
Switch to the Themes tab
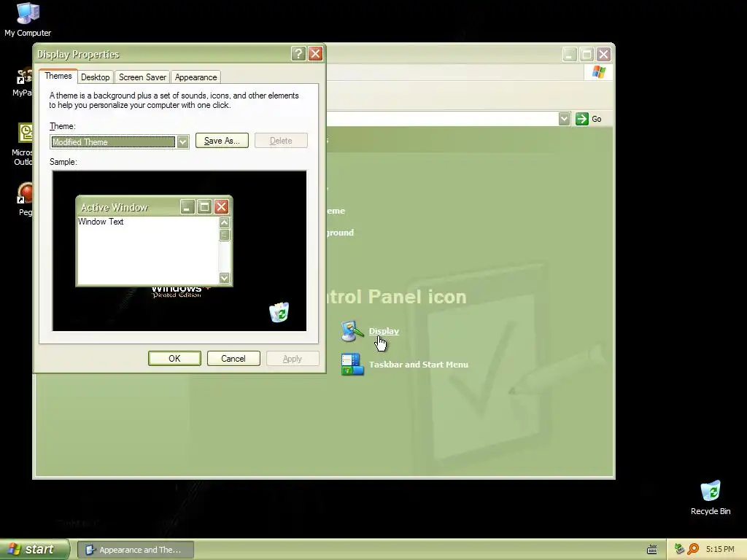tap(58, 76)
